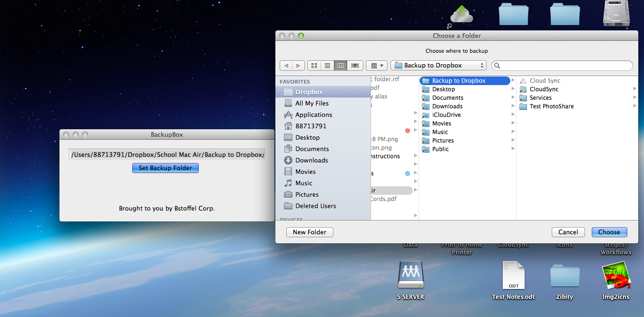Confirm with the Choose button
This screenshot has width=644, height=317.
[609, 232]
